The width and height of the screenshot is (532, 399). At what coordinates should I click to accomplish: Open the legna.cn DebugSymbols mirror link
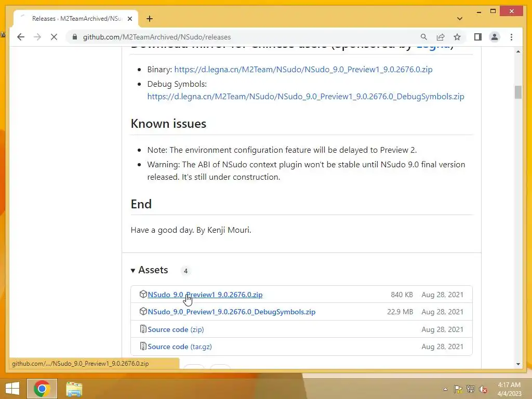point(305,97)
